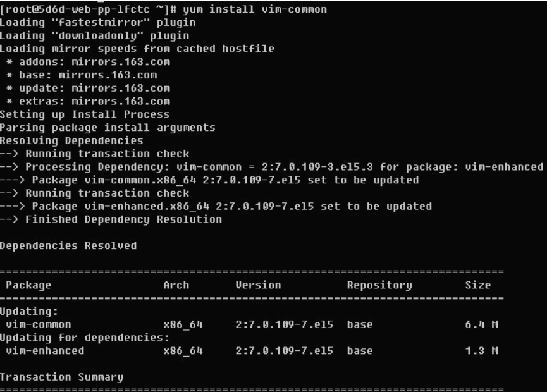Image resolution: width=547 pixels, height=392 pixels.
Task: Click the yum install vim-common command text
Action: coord(255,9)
